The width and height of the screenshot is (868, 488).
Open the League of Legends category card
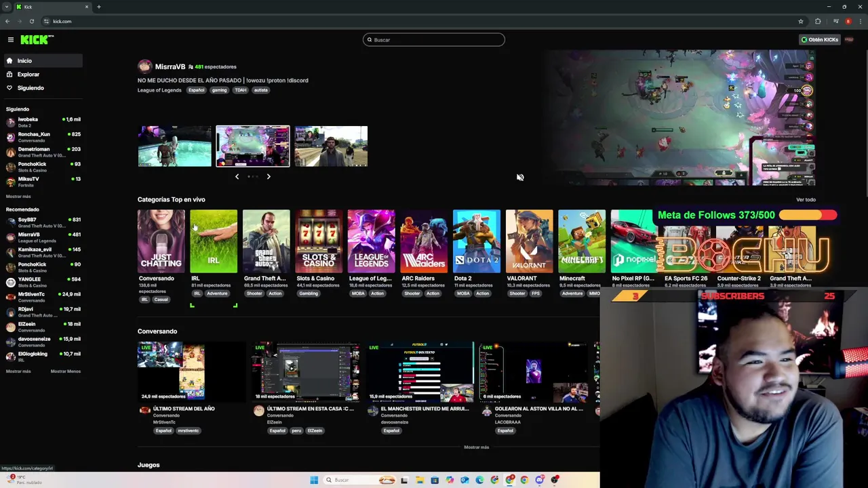(x=371, y=241)
